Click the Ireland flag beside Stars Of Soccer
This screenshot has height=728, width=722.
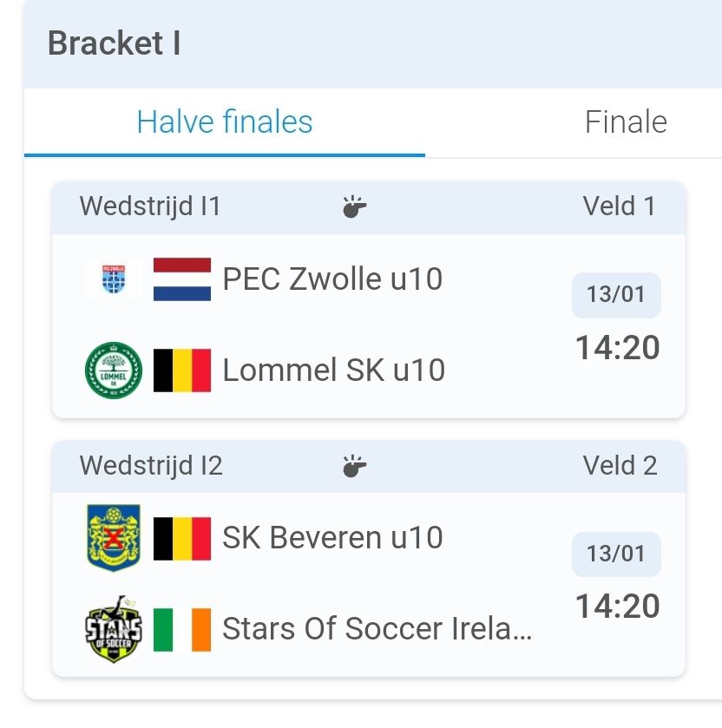click(182, 629)
